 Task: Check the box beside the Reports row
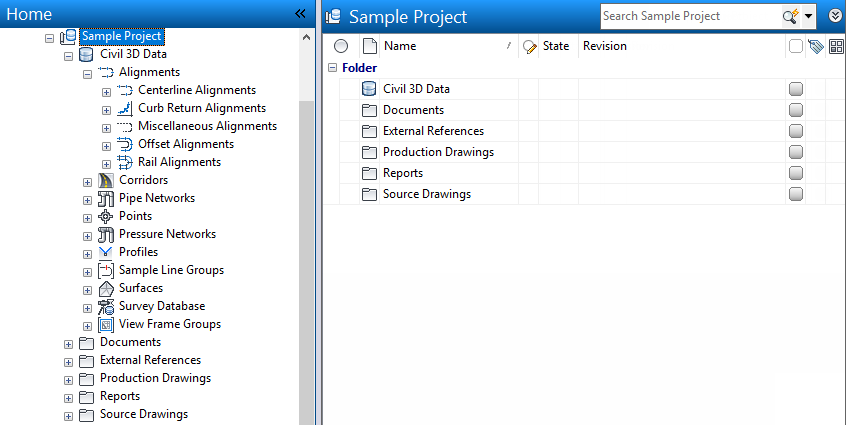click(796, 173)
